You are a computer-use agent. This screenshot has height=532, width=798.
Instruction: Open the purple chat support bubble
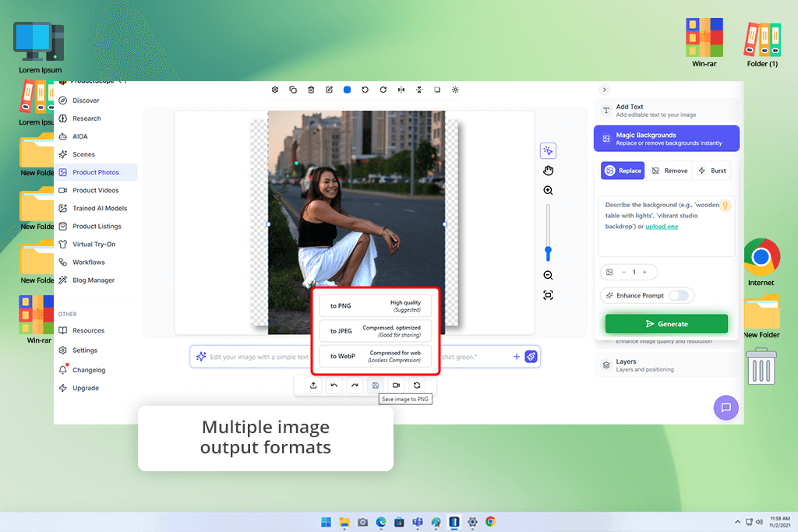(726, 407)
